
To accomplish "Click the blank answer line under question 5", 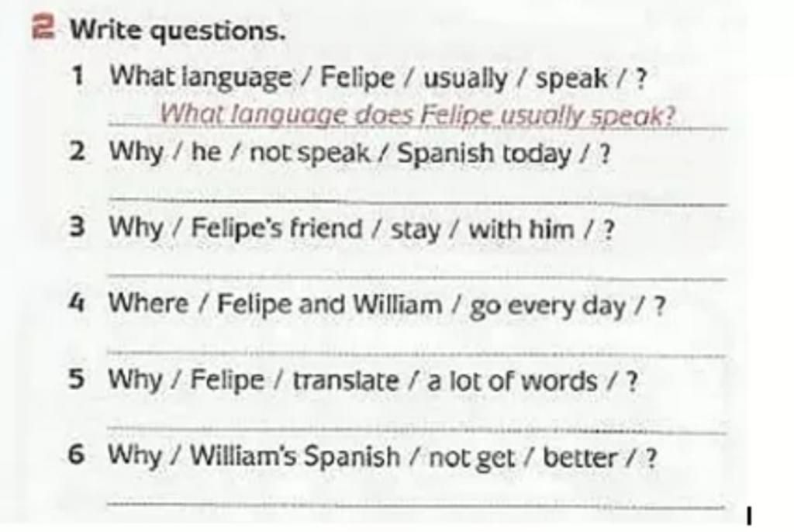I will click(418, 430).
